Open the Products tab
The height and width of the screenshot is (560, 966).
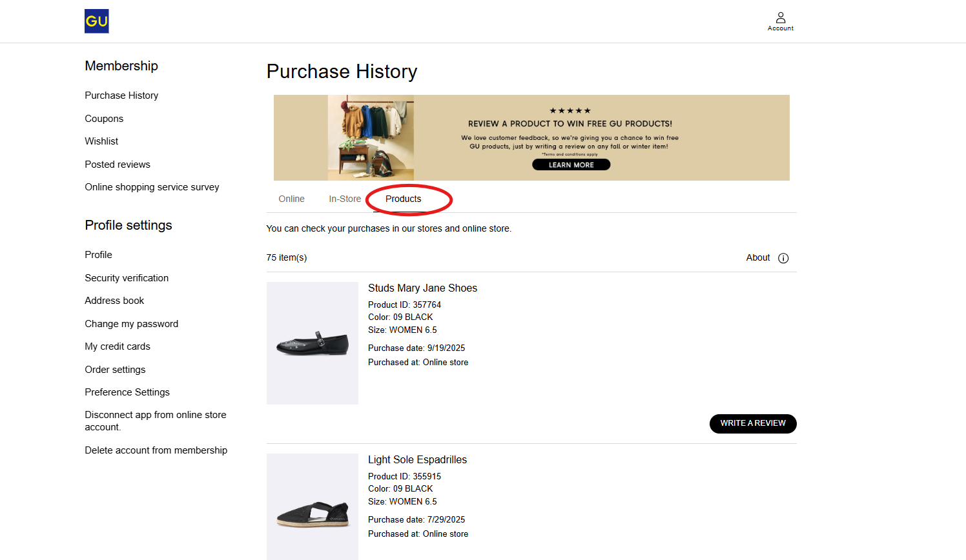(403, 199)
